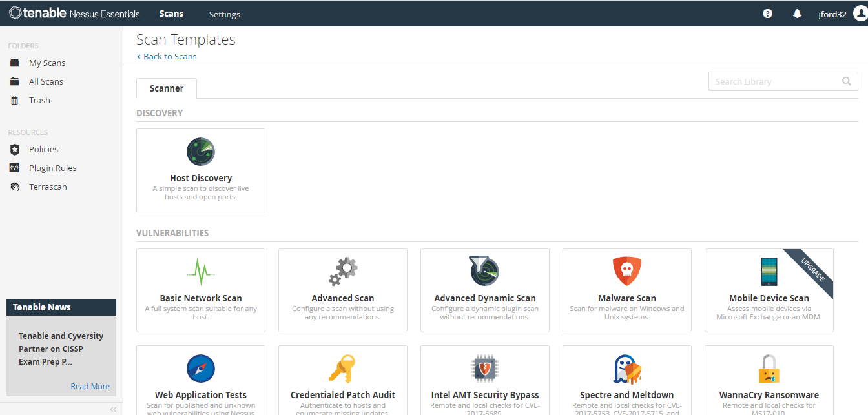The image size is (868, 415).
Task: Open the Host Discovery template
Action: coord(200,170)
